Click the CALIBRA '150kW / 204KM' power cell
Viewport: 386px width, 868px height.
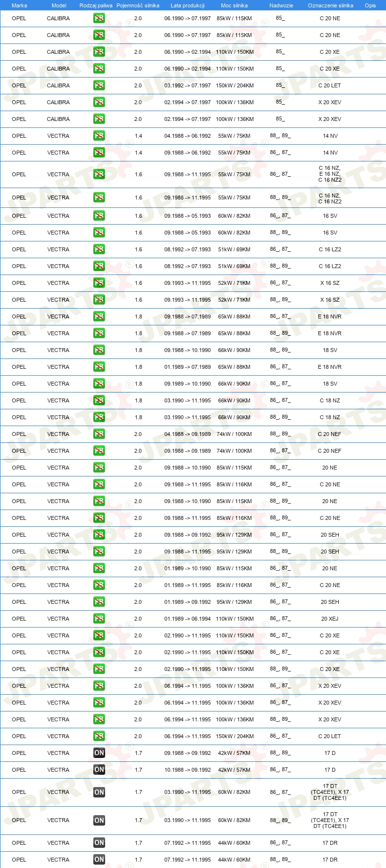click(234, 85)
